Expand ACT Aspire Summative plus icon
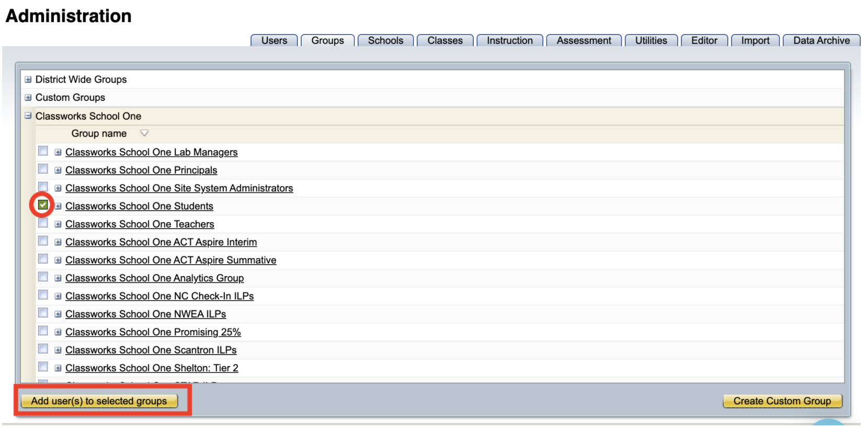868x432 pixels. coord(58,260)
